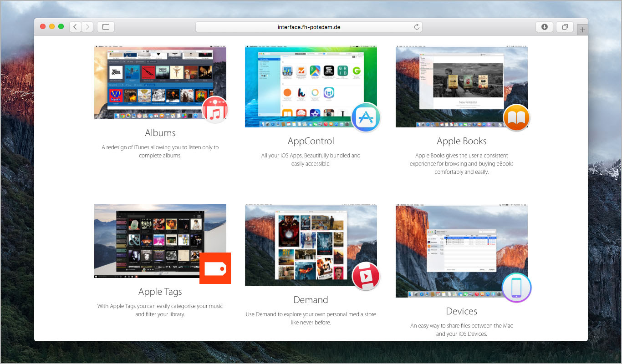Go forward to the next page
Screen dimensions: 622x364
87,27
